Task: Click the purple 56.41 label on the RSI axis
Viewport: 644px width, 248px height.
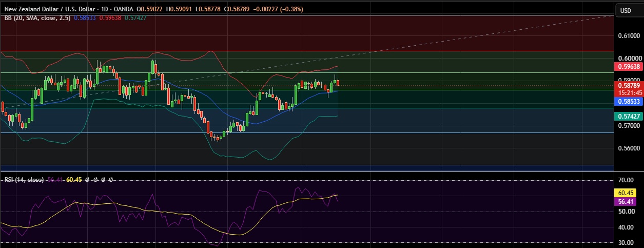Action: [626, 202]
